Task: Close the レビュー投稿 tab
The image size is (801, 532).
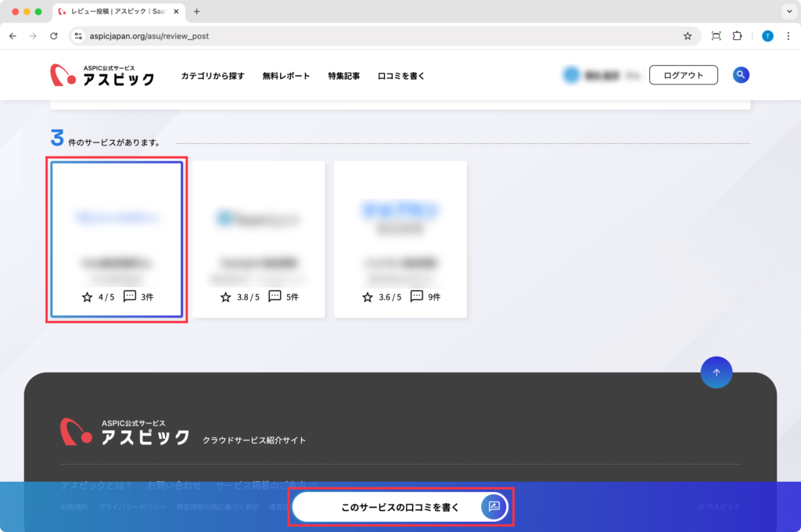Action: 176,11
